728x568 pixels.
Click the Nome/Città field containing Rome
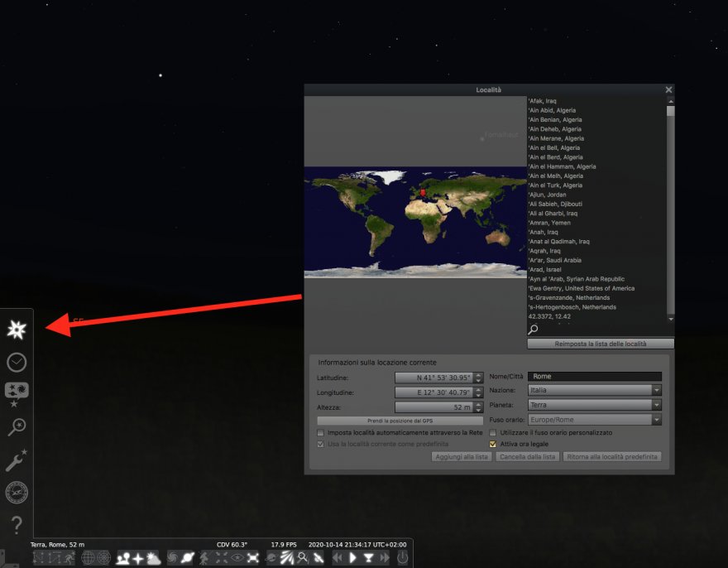tap(595, 377)
